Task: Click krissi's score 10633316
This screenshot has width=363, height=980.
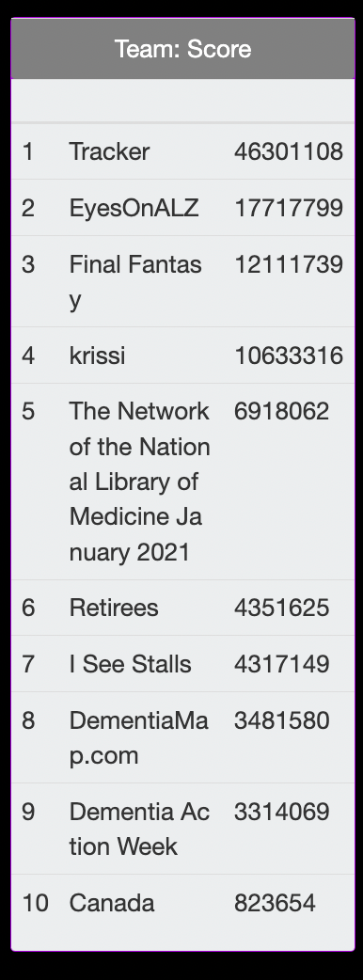Action: 289,355
